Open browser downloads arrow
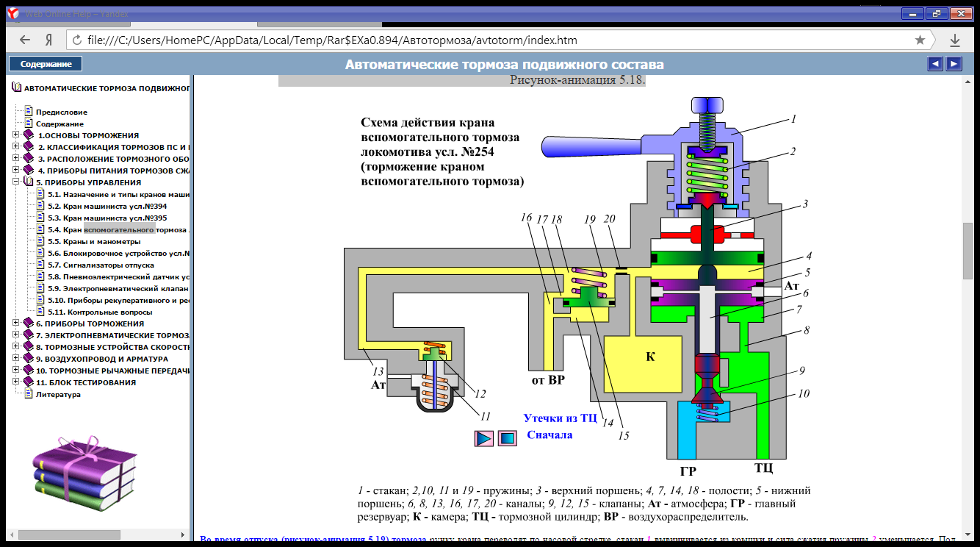The image size is (980, 547). click(955, 40)
